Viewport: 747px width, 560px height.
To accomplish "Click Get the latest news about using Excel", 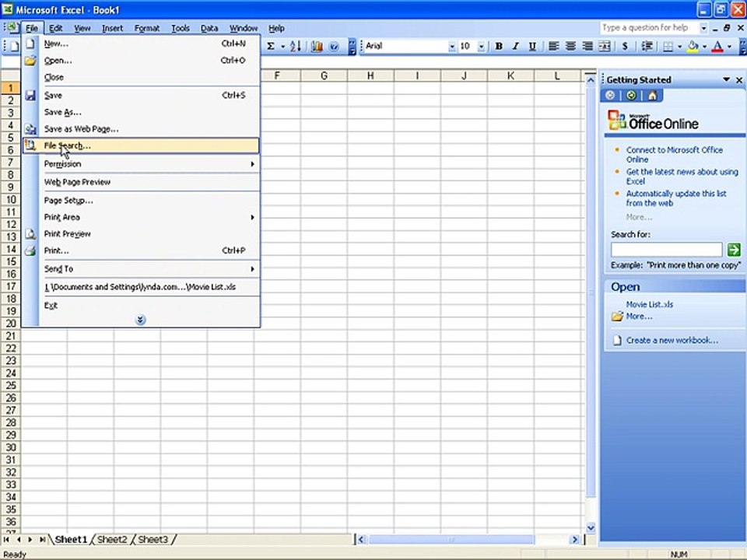I will click(682, 177).
